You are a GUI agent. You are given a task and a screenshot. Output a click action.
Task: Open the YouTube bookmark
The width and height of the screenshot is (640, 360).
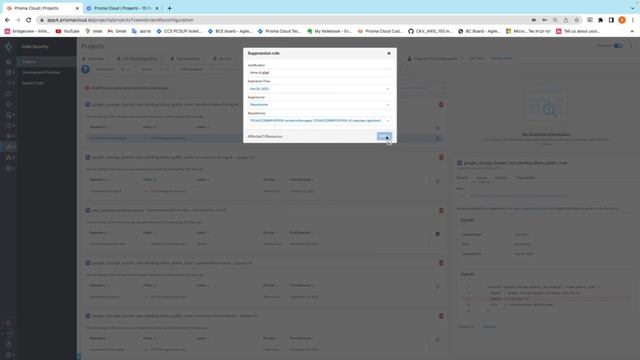point(68,31)
